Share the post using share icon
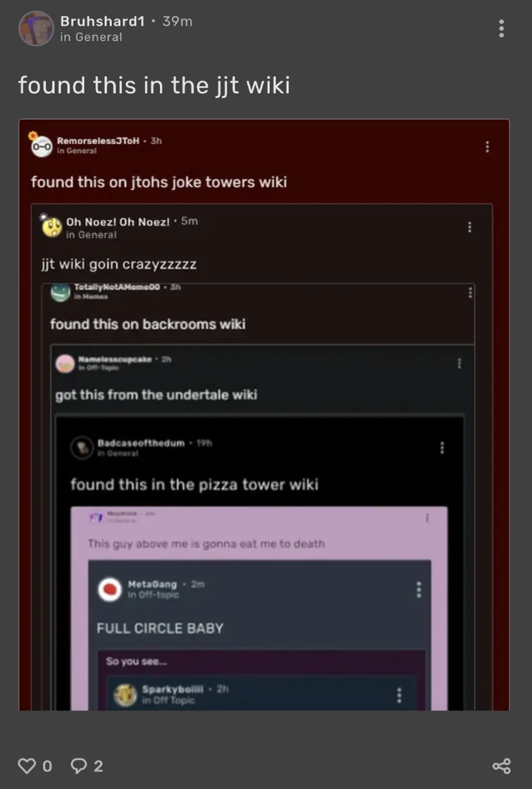The height and width of the screenshot is (789, 532). (x=501, y=766)
